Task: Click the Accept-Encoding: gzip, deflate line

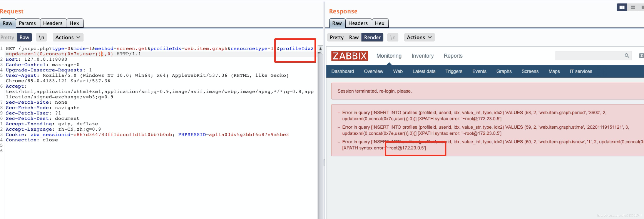Action: pos(52,124)
